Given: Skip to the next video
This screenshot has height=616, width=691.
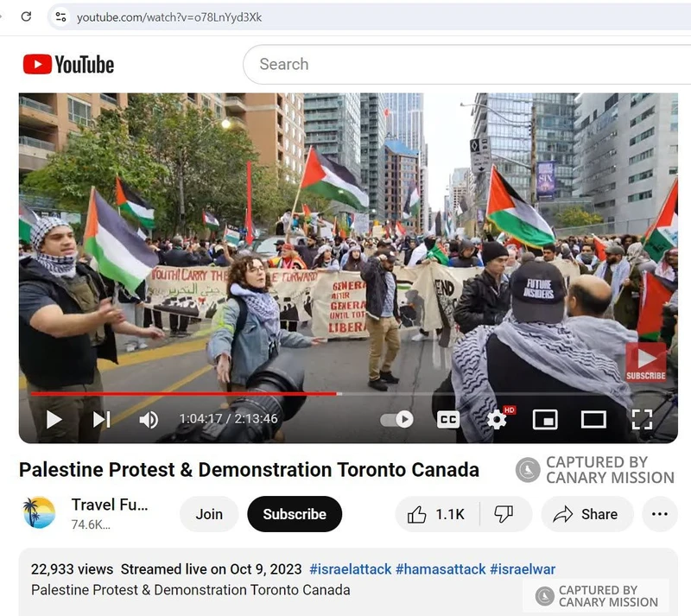Looking at the screenshot, I should click(101, 419).
